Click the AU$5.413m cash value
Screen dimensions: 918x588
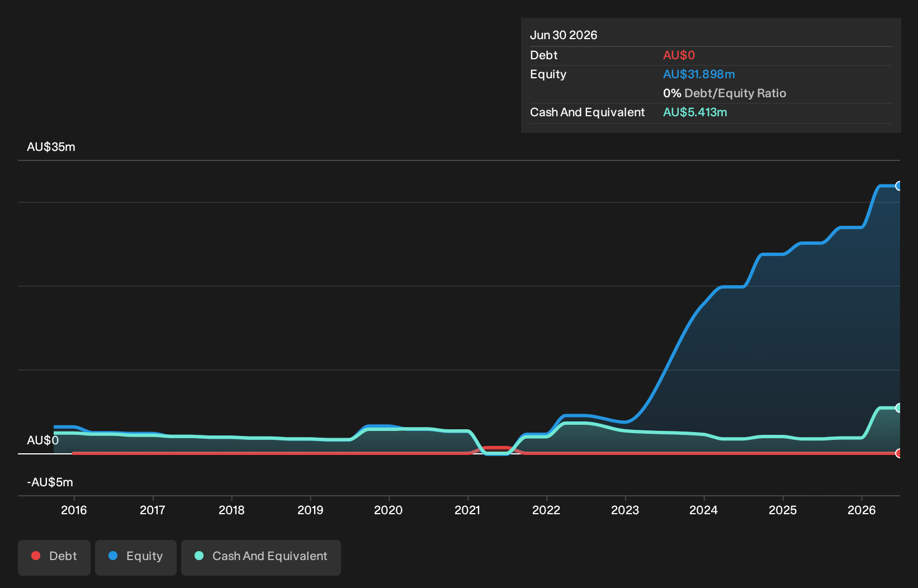695,112
